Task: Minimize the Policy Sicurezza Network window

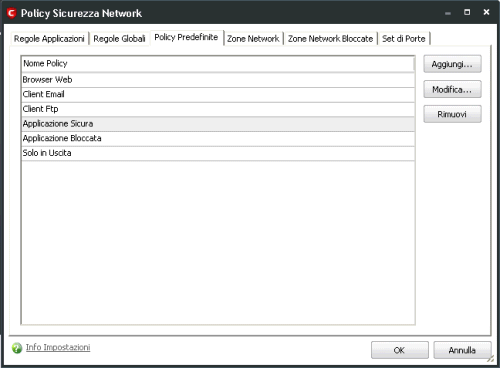Action: [x=448, y=13]
